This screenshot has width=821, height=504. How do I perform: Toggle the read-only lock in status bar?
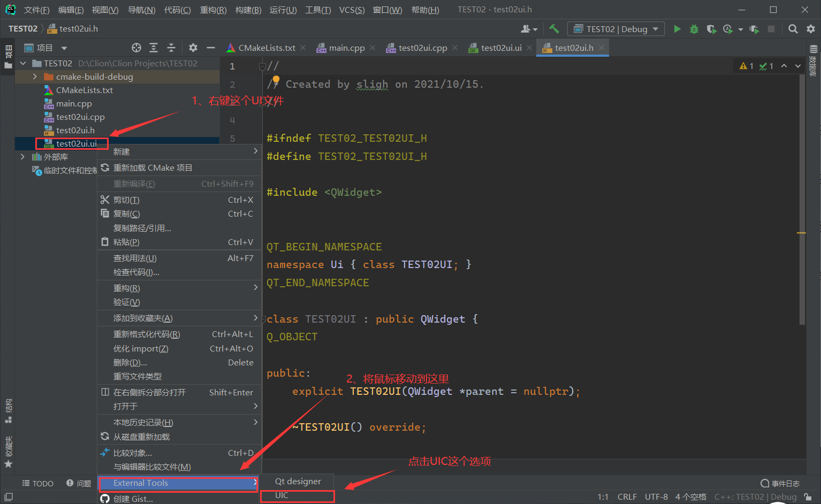(x=808, y=497)
